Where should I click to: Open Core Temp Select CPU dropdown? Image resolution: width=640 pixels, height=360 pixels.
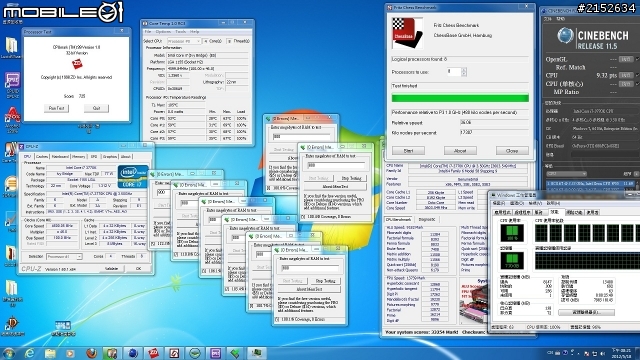pos(184,41)
